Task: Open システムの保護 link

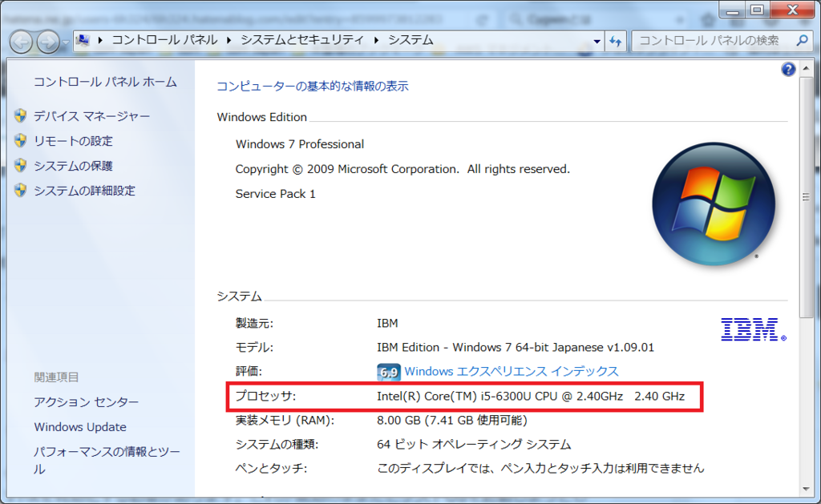Action: pyautogui.click(x=73, y=166)
